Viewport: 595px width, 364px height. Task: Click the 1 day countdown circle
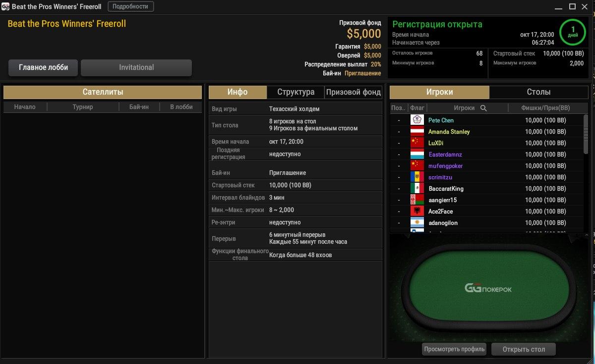(573, 32)
